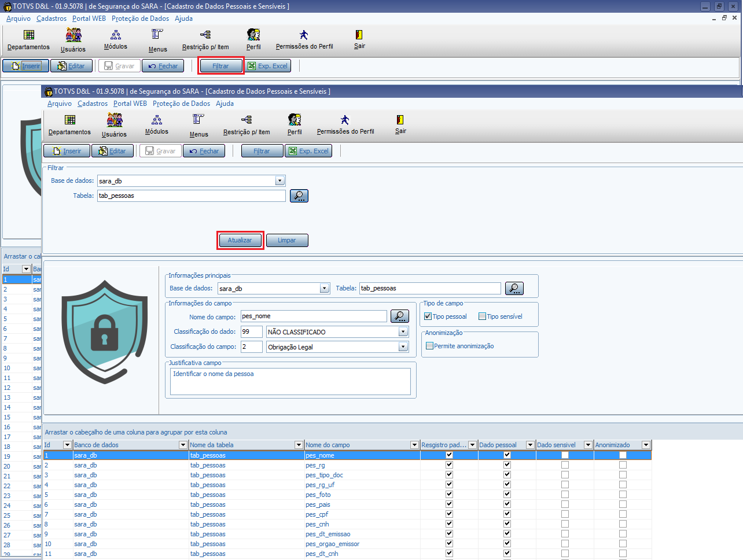Image resolution: width=743 pixels, height=560 pixels.
Task: Toggle Anonimizado checkbox in pes_tipo_doc row
Action: click(x=623, y=475)
